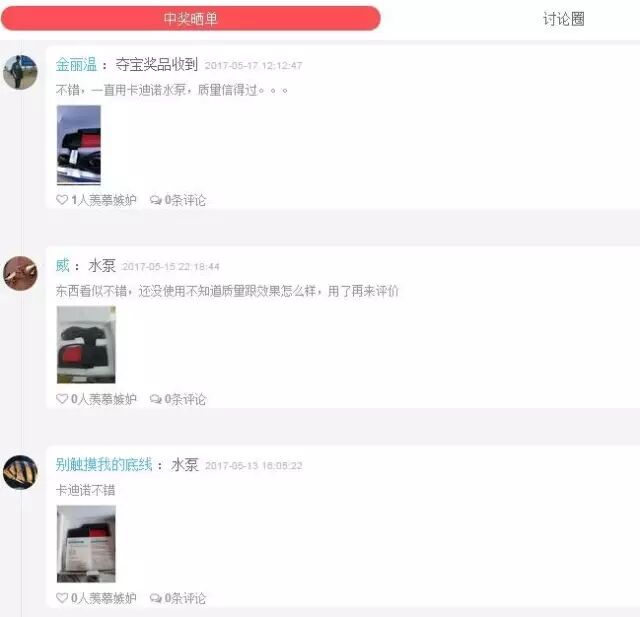
Task: Open username link 别触摸我的底线
Action: coord(104,464)
